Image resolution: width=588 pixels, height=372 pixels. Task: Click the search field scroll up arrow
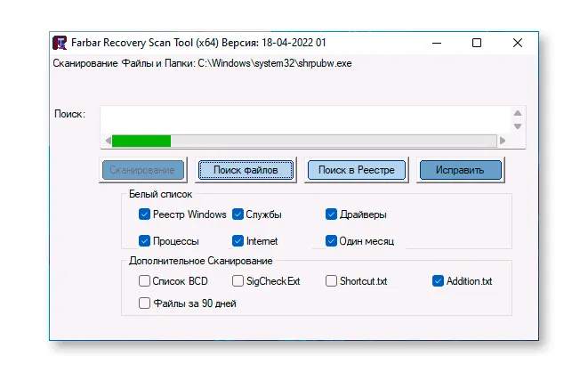point(518,113)
